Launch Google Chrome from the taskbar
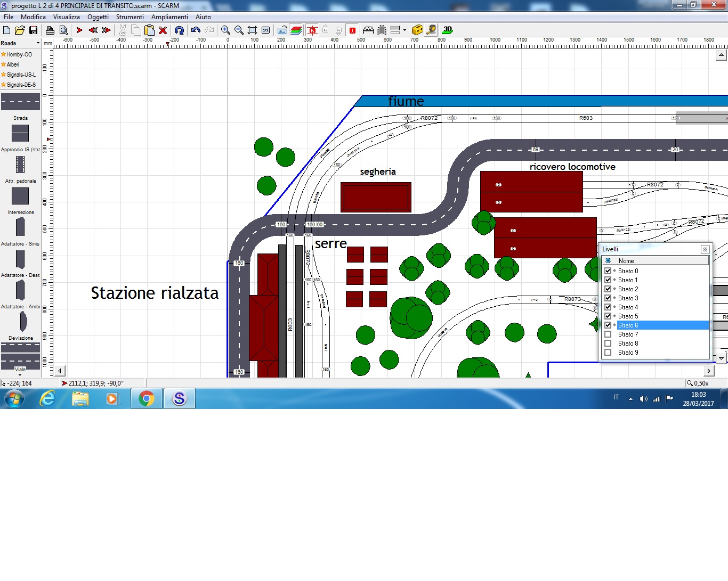Viewport: 728px width, 581px height. tap(147, 399)
